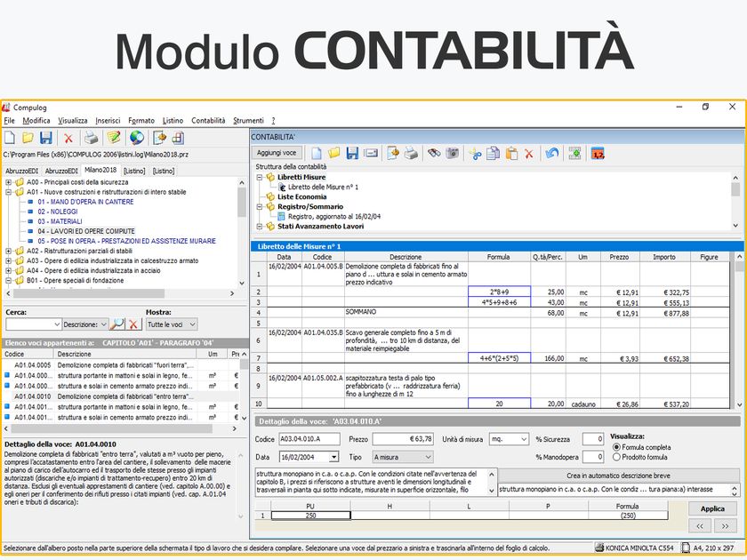Open the Data date picker dropdown arrow

coord(334,457)
